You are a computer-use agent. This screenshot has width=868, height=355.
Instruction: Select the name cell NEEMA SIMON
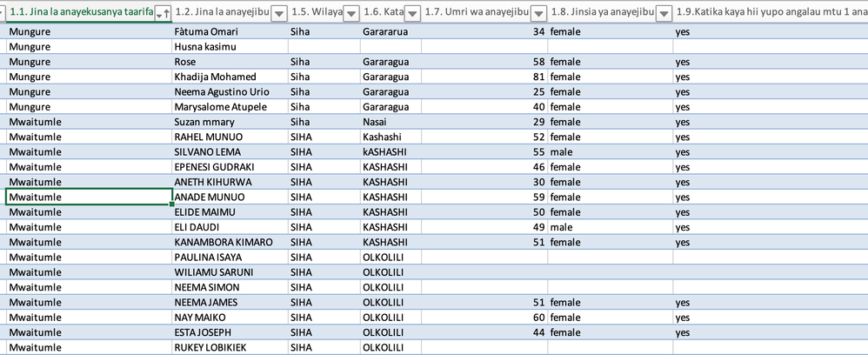click(230, 287)
